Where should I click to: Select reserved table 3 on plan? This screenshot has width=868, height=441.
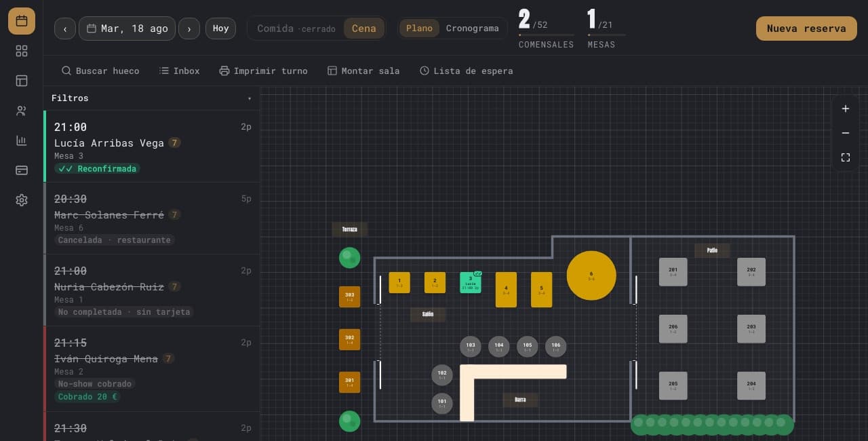[471, 282]
